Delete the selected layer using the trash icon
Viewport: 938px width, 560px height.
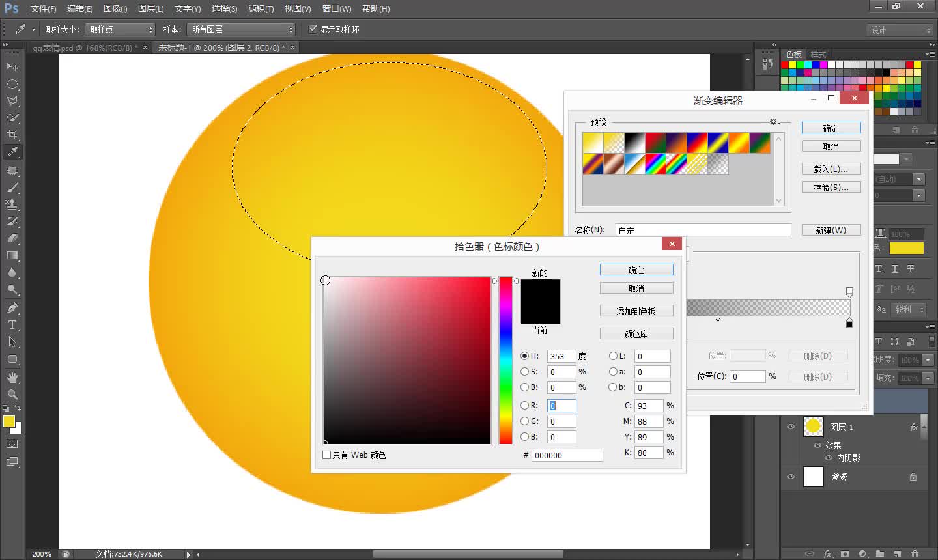coord(915,553)
